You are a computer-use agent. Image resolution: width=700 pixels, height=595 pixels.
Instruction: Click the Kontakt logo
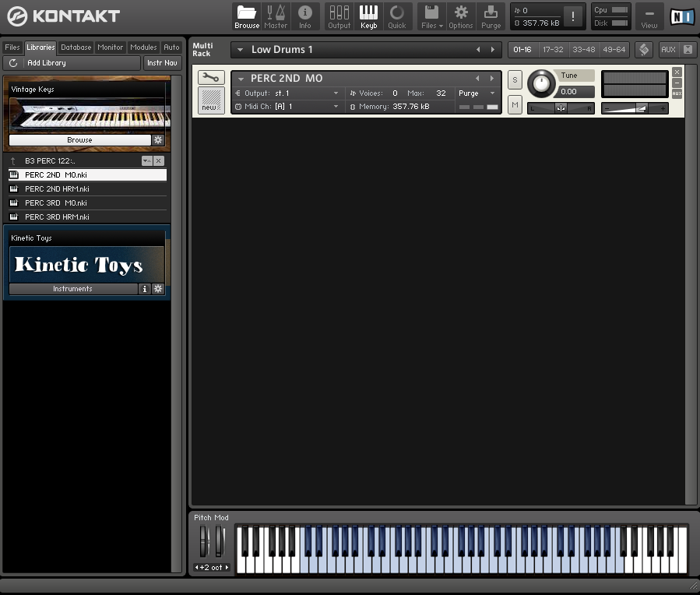[x=63, y=16]
